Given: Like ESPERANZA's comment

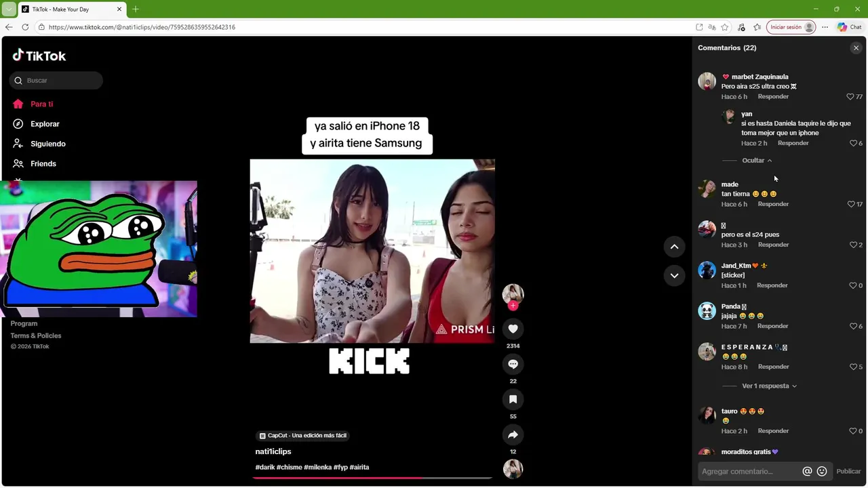Looking at the screenshot, I should [x=853, y=367].
